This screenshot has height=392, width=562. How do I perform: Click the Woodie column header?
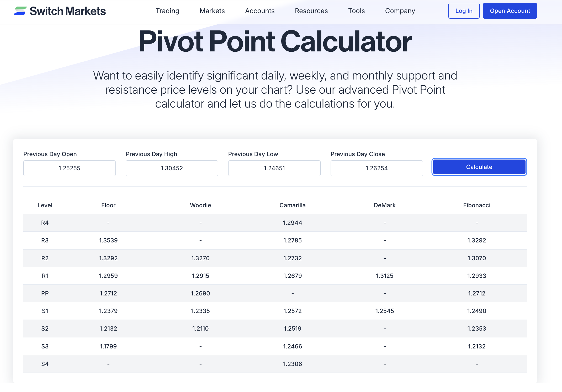coord(200,205)
